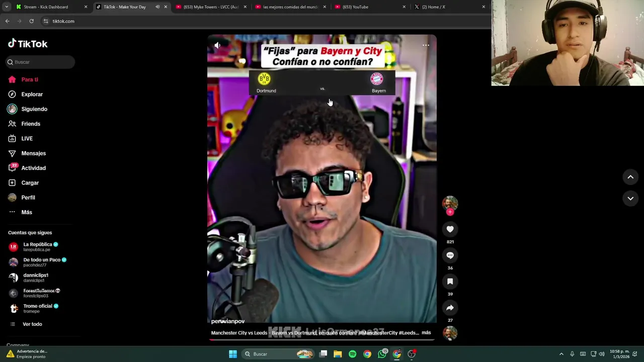
Task: Open the creator's avatar above the like button
Action: (x=450, y=203)
